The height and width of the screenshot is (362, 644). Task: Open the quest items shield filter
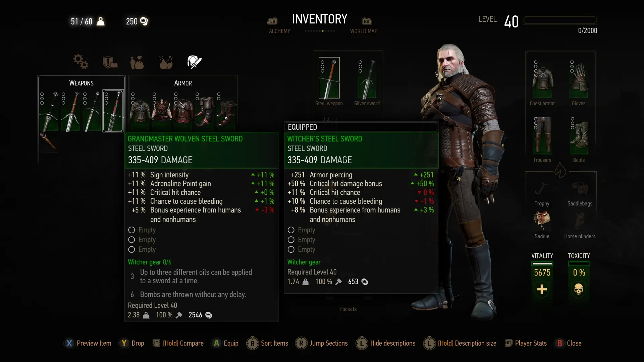[110, 62]
